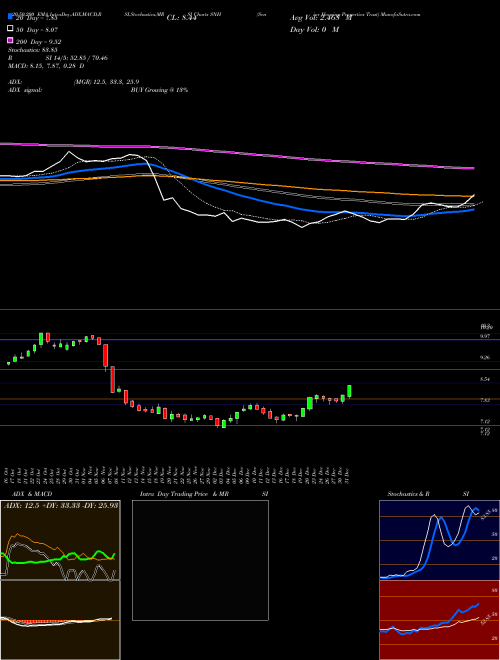Open the MACD histogram mini chart
This screenshot has width=500, height=660.
tap(60, 620)
